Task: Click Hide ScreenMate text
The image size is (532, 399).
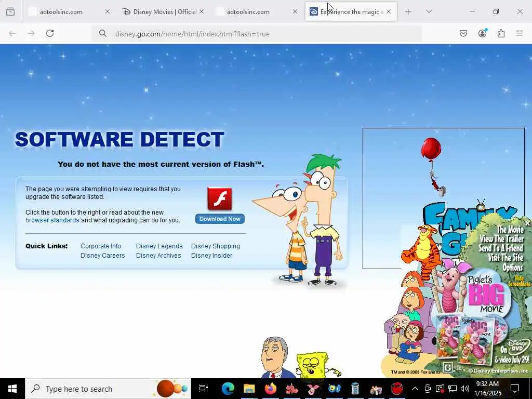Action: tap(519, 281)
